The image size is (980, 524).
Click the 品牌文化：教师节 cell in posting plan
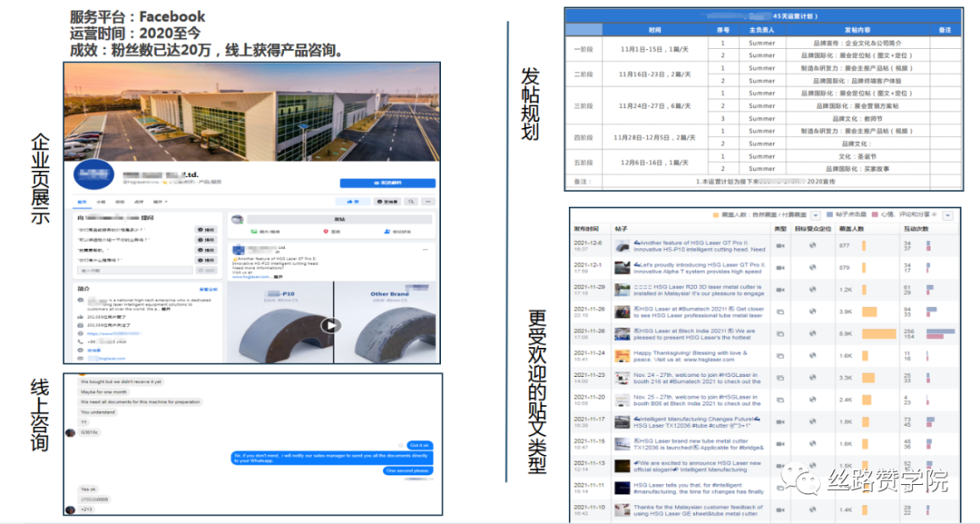(857, 118)
